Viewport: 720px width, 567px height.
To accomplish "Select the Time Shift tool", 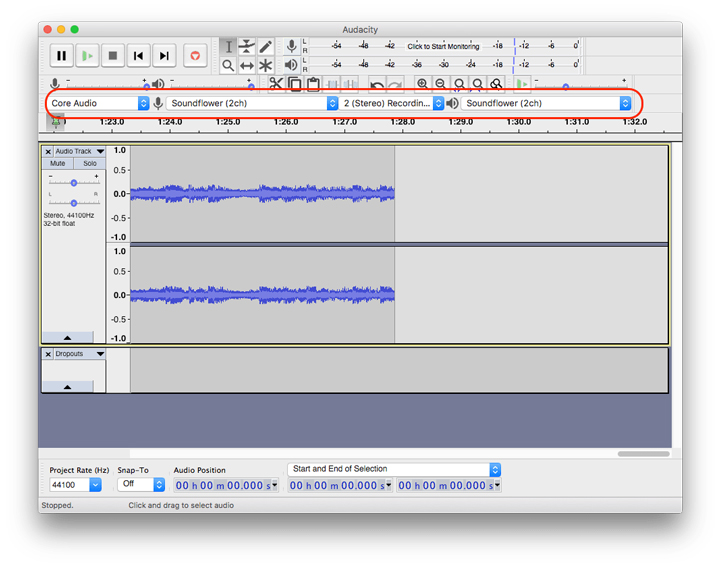I will tap(247, 65).
